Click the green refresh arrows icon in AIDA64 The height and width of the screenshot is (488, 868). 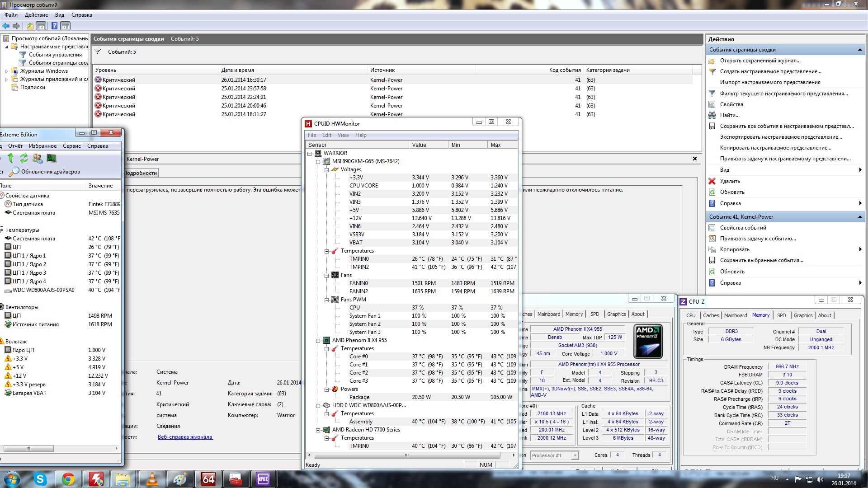24,158
